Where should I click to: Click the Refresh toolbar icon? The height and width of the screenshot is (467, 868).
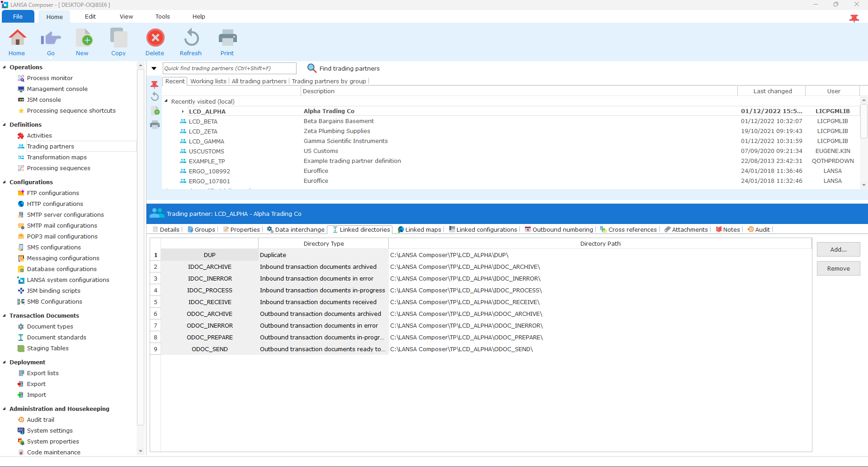191,38
